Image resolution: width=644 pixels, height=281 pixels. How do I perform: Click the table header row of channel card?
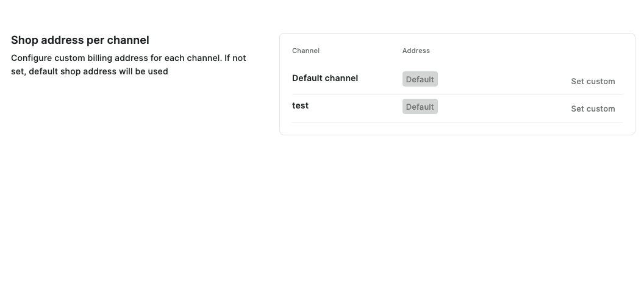pos(457,51)
